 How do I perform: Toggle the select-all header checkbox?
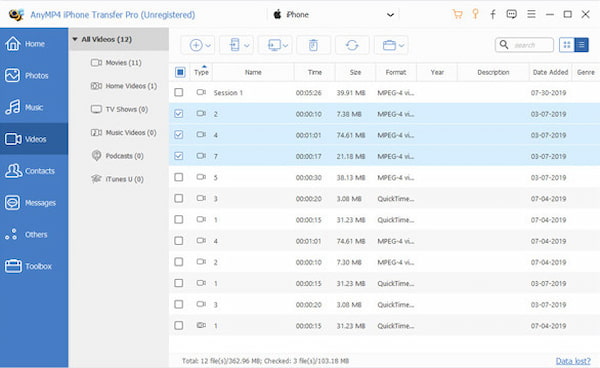tap(180, 72)
